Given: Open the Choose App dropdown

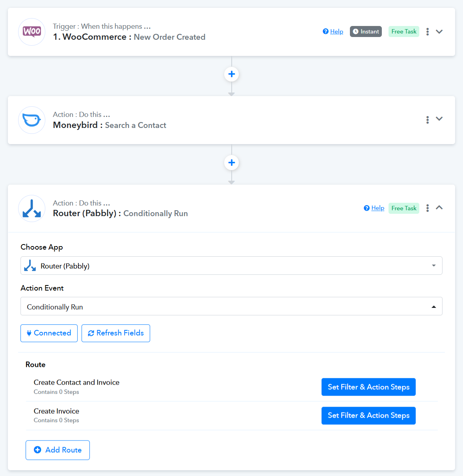Looking at the screenshot, I should click(231, 266).
